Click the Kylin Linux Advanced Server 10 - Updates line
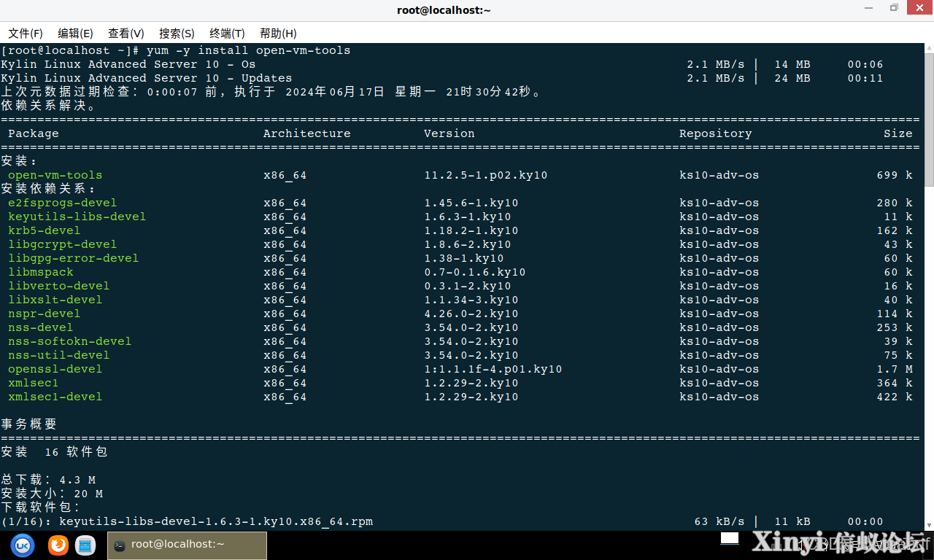The image size is (934, 560). point(146,78)
